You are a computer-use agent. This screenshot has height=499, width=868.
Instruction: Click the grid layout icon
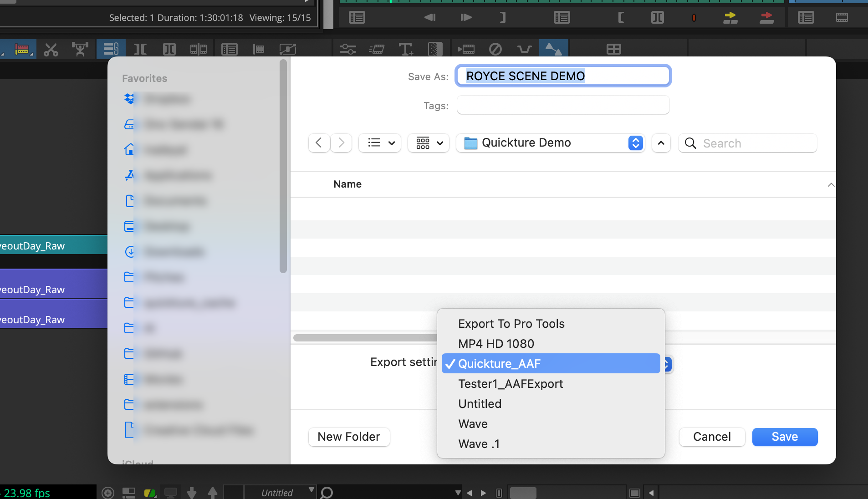tap(613, 49)
